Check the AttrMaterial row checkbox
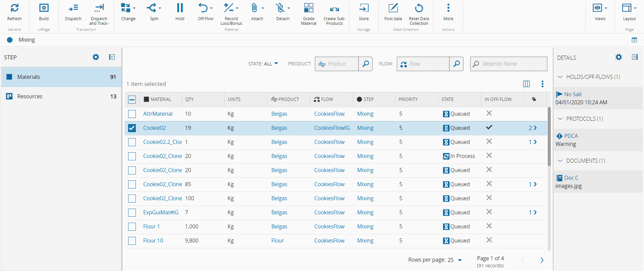 [132, 114]
